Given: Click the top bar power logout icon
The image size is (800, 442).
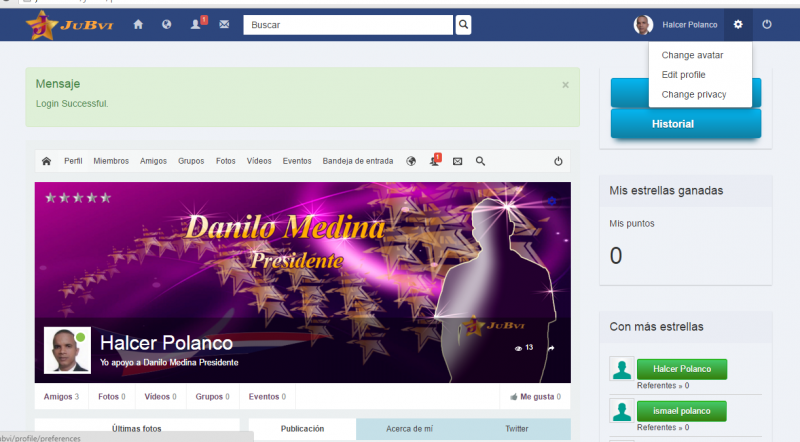Looking at the screenshot, I should [x=767, y=24].
